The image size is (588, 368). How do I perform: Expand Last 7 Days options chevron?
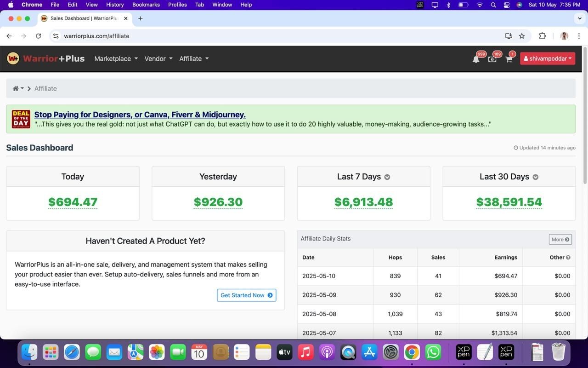387,177
